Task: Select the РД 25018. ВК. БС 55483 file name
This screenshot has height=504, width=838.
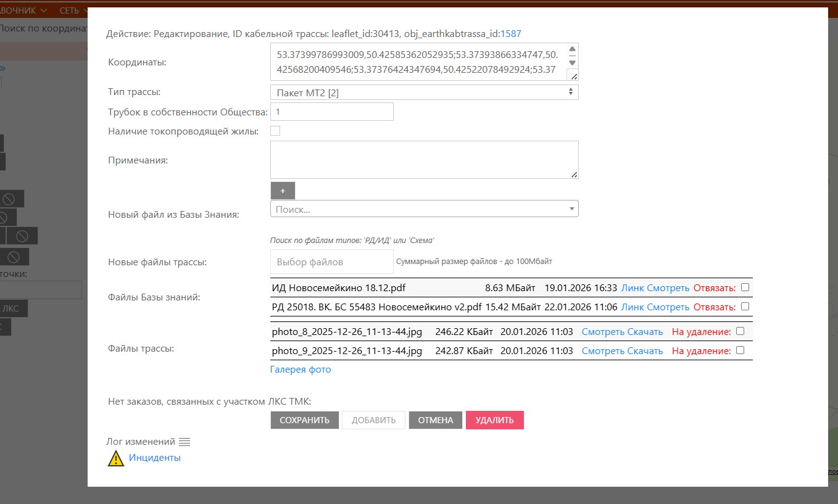Action: coord(376,307)
